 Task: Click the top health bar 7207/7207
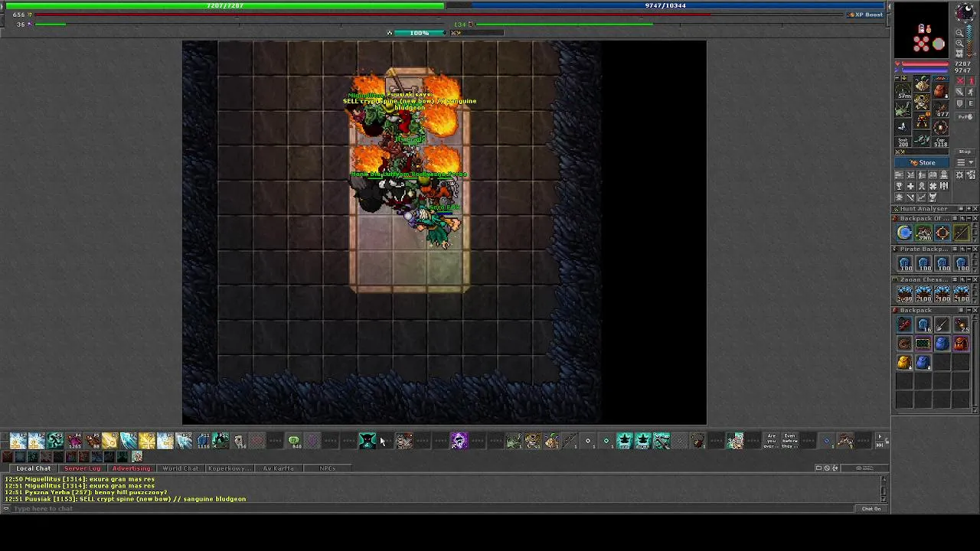point(225,5)
